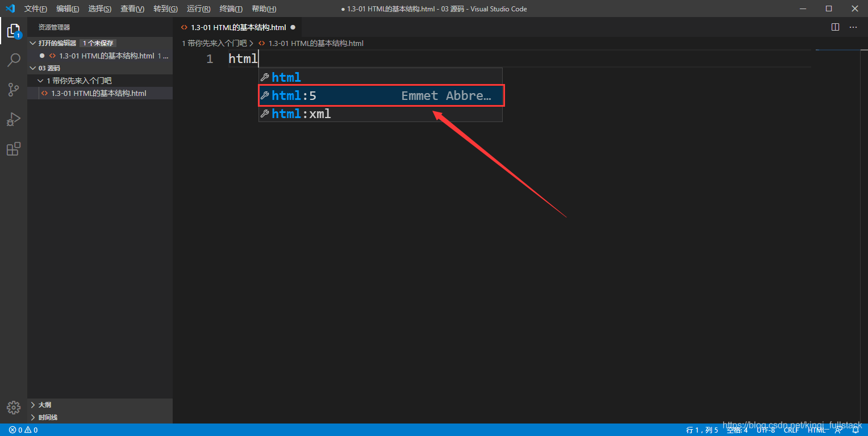
Task: Click the CRLF line ending selector
Action: (x=791, y=430)
